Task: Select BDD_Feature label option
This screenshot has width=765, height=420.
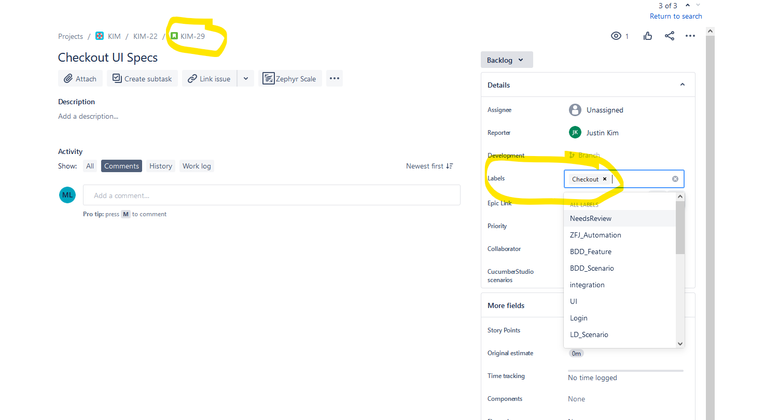Action: click(620, 252)
